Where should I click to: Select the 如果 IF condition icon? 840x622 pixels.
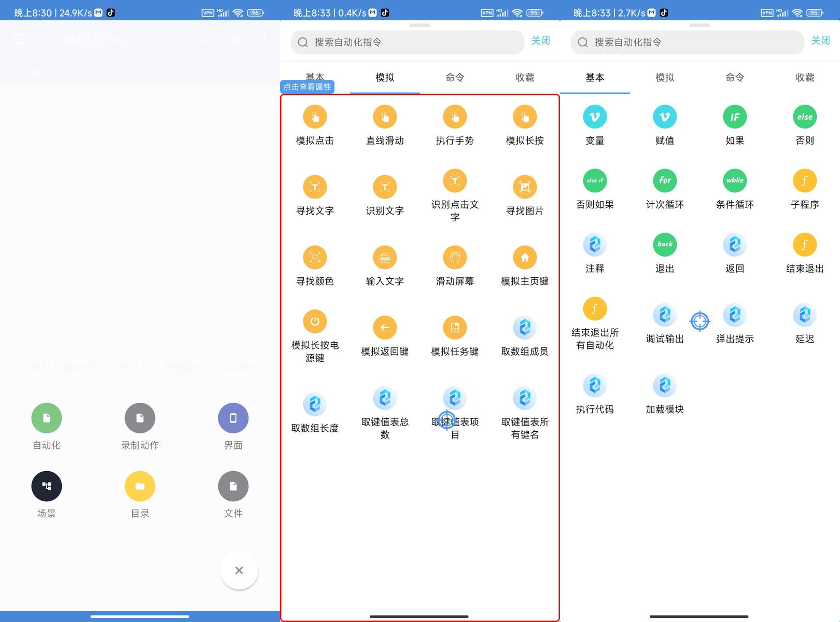coord(735,117)
